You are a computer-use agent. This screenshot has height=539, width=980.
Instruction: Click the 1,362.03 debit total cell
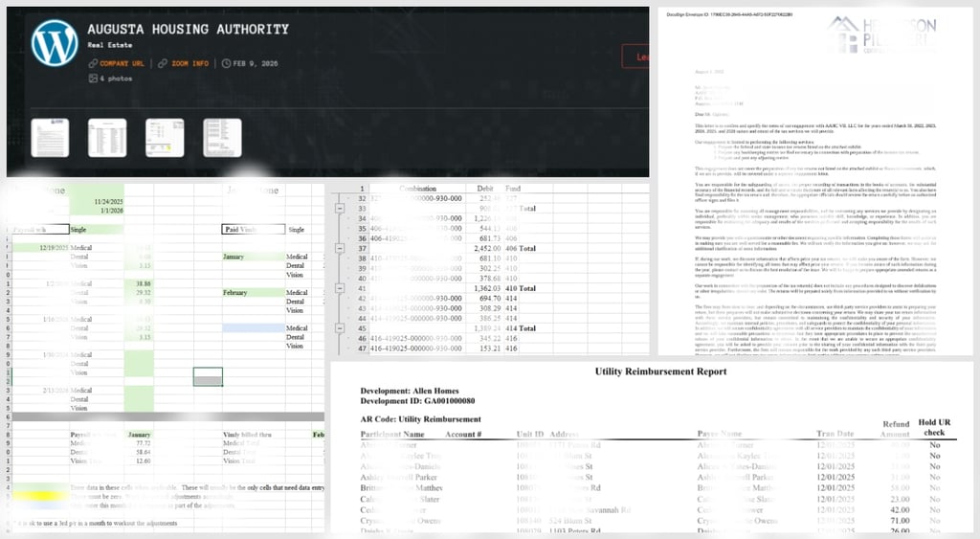coord(487,288)
